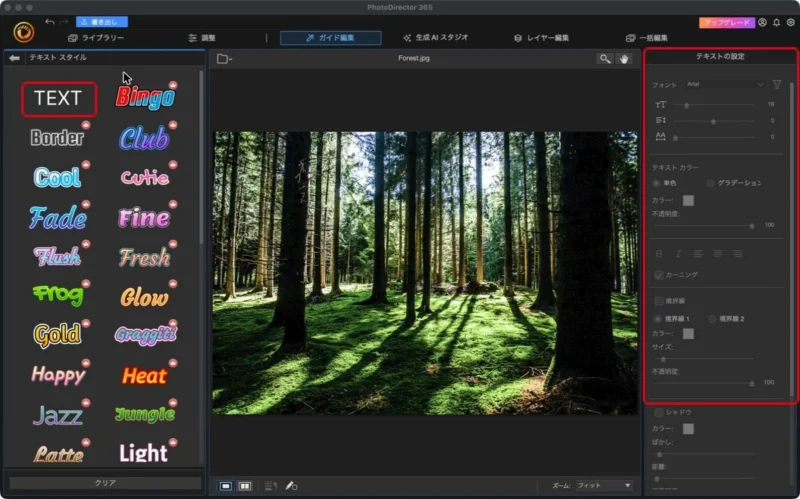
Task: Click the redo arrow icon
Action: tap(64, 21)
